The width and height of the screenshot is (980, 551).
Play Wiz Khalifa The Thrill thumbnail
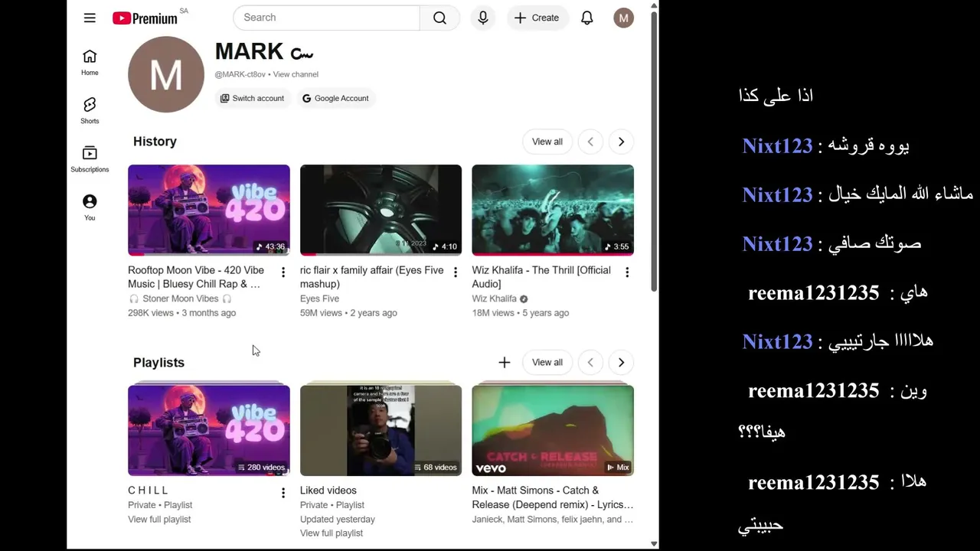pyautogui.click(x=553, y=210)
